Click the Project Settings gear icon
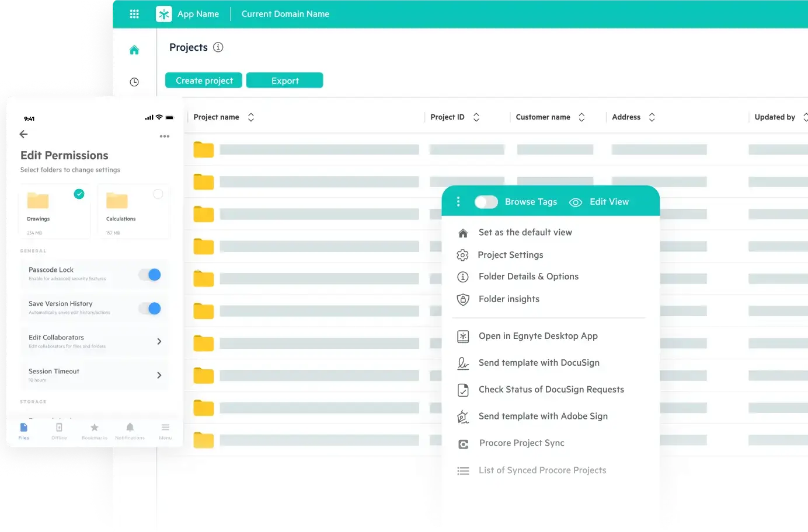The image size is (808, 532). pos(462,256)
